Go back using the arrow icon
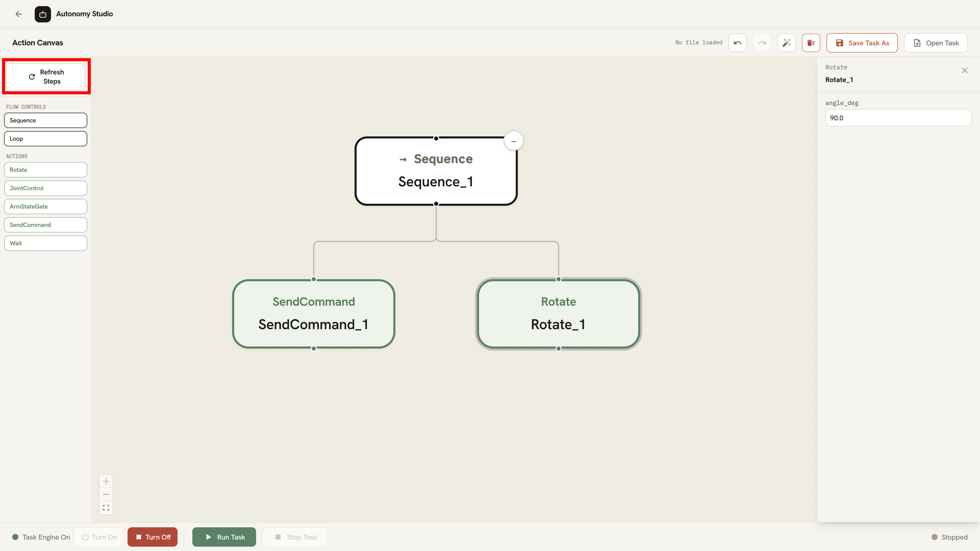 pyautogui.click(x=19, y=14)
